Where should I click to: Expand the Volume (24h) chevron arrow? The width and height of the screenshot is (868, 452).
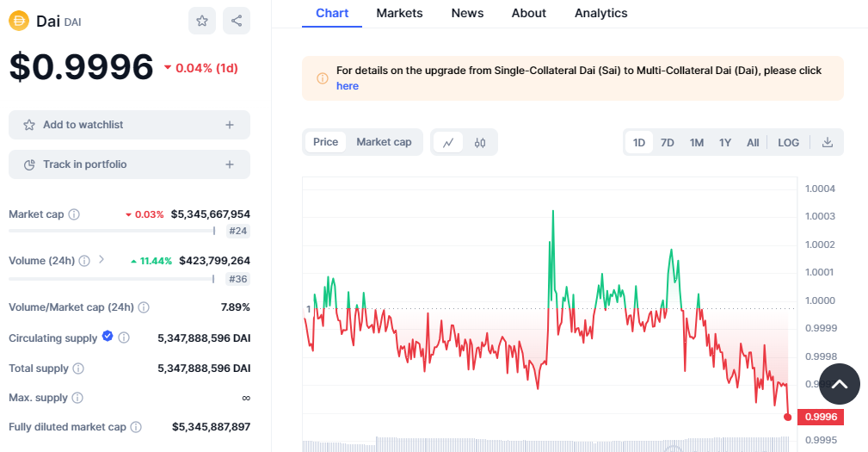102,258
